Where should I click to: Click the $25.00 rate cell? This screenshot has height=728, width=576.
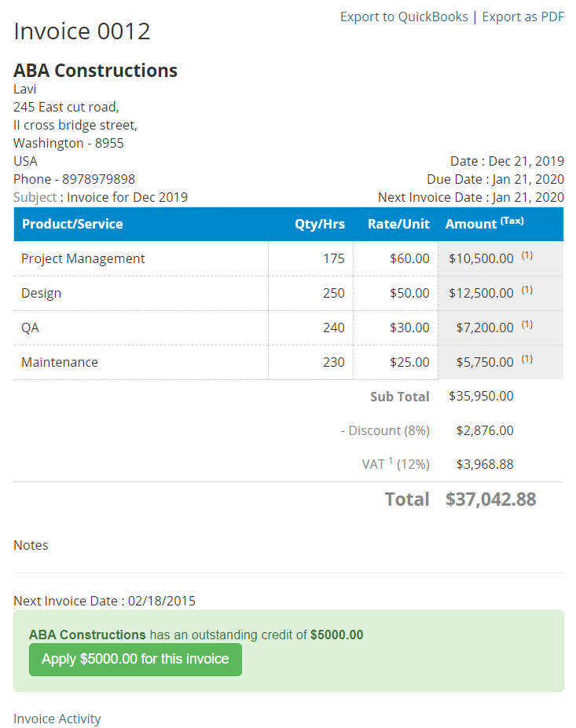point(409,362)
